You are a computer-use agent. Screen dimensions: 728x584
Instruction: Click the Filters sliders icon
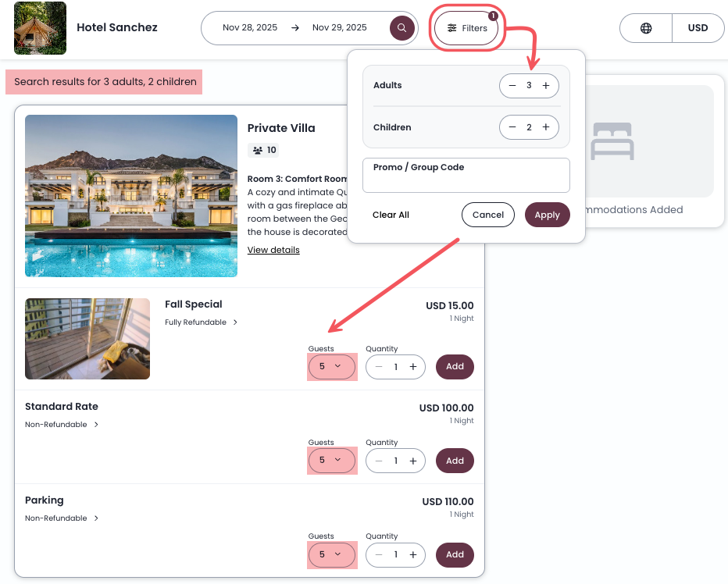(451, 27)
